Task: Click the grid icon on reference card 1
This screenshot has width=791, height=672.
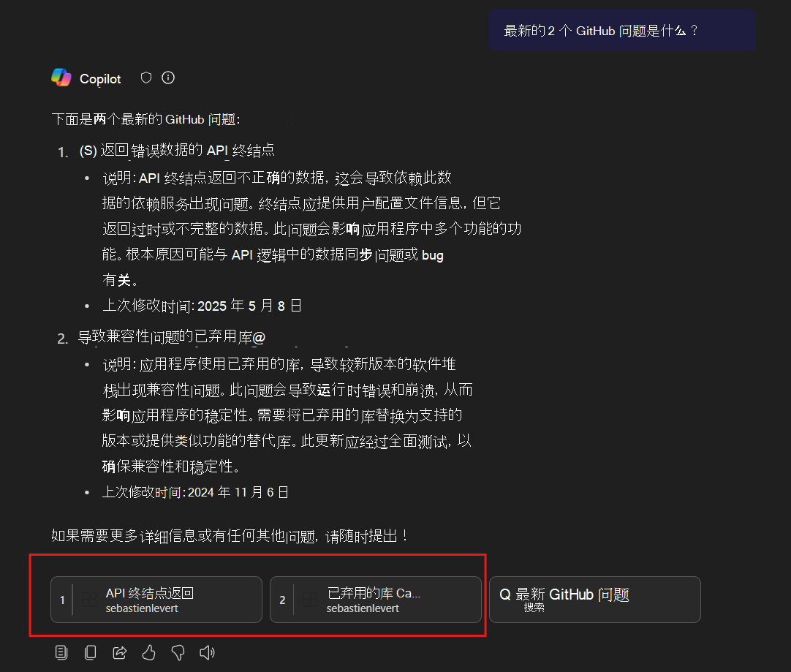Action: click(x=88, y=599)
